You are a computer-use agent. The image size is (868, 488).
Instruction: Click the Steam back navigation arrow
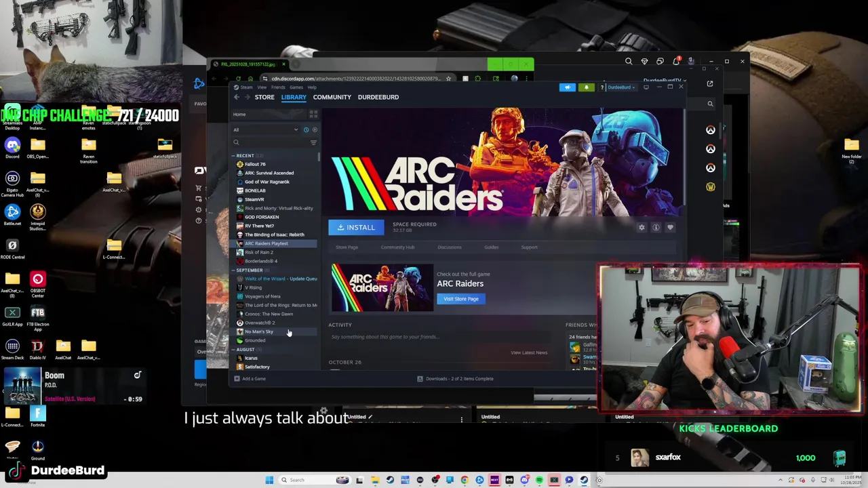click(237, 97)
